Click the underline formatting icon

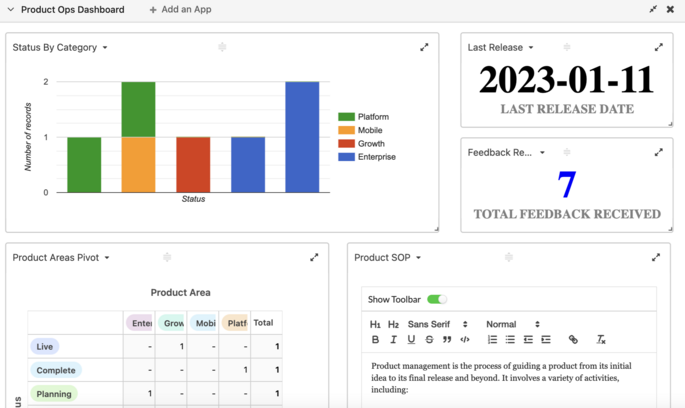point(411,340)
